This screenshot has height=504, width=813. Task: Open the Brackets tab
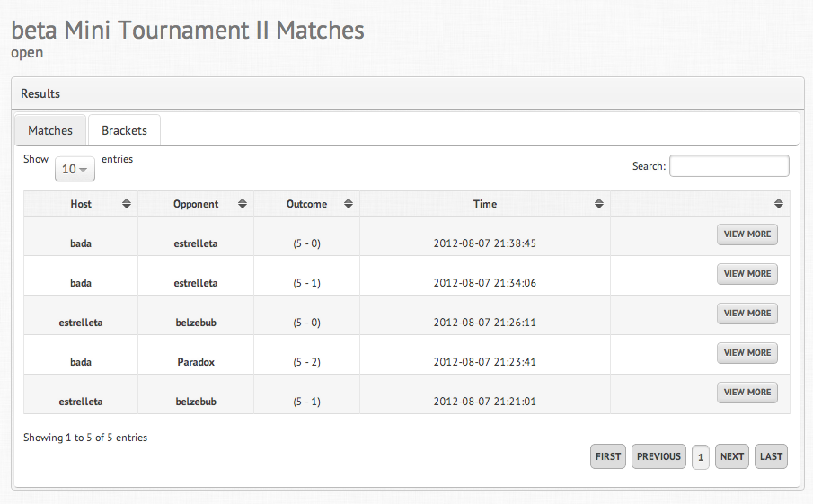pos(124,130)
